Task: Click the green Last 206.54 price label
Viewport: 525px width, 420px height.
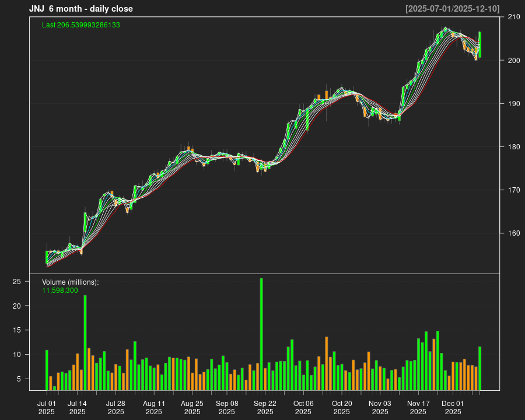Action: pyautogui.click(x=81, y=25)
